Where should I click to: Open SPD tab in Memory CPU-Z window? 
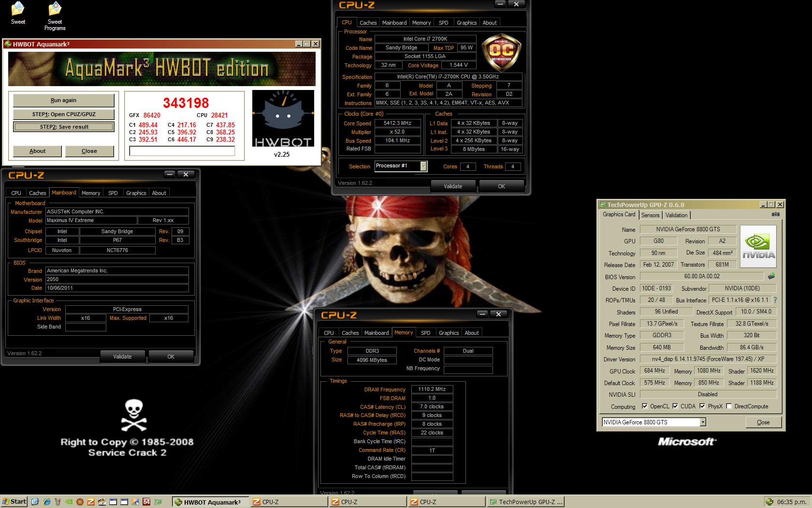pos(425,333)
